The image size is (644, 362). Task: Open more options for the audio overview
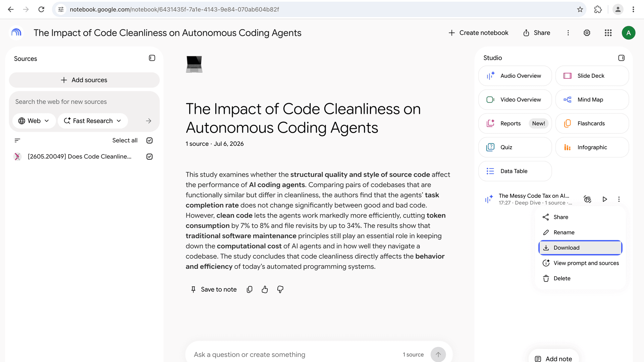(619, 199)
